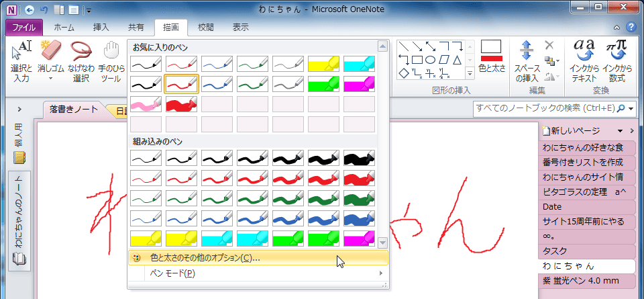Image resolution: width=644 pixels, height=299 pixels.
Task: Select the ellipse shape in shapes gallery
Action: pyautogui.click(x=431, y=60)
